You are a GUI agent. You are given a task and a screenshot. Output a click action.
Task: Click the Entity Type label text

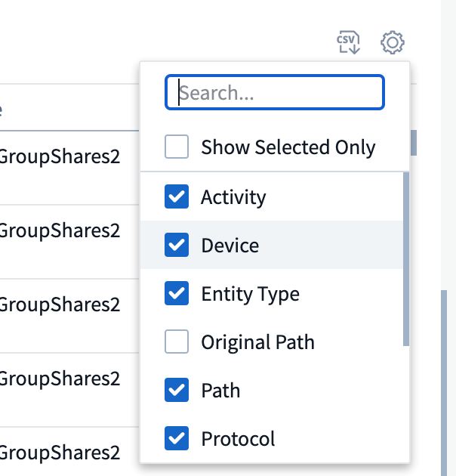(250, 294)
